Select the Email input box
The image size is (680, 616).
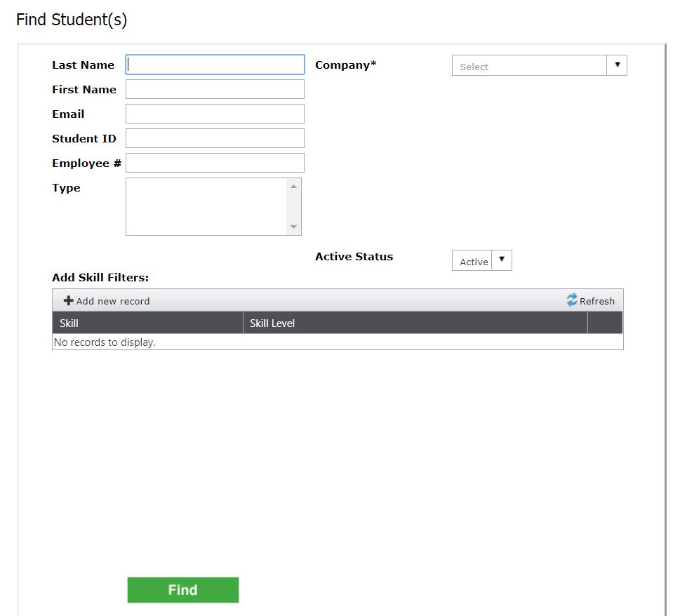pos(215,114)
